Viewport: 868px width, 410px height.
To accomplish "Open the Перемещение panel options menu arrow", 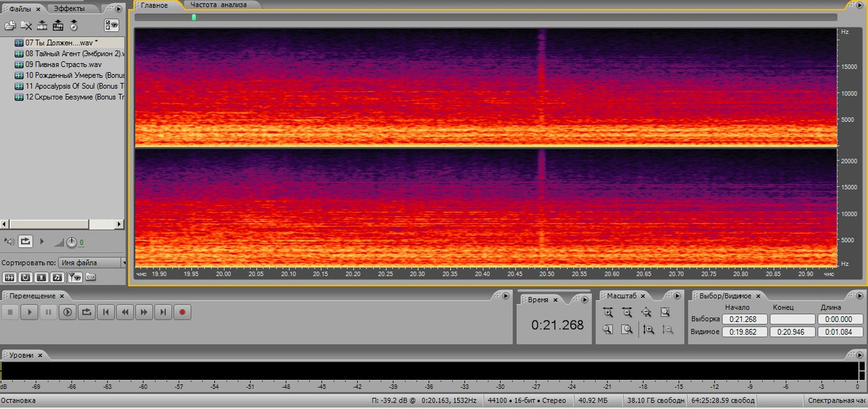I will pyautogui.click(x=505, y=296).
